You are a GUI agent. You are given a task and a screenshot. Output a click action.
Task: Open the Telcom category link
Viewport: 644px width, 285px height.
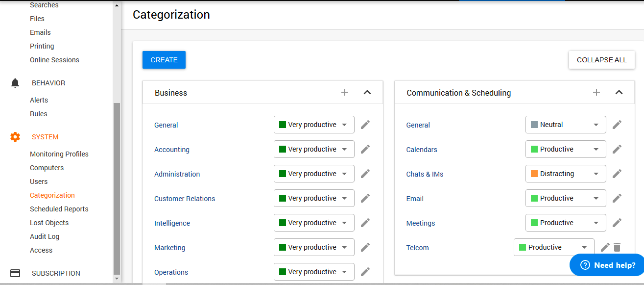click(417, 248)
